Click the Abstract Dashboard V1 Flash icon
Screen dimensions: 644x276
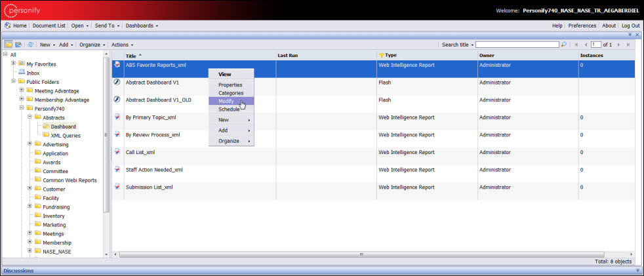(x=117, y=82)
